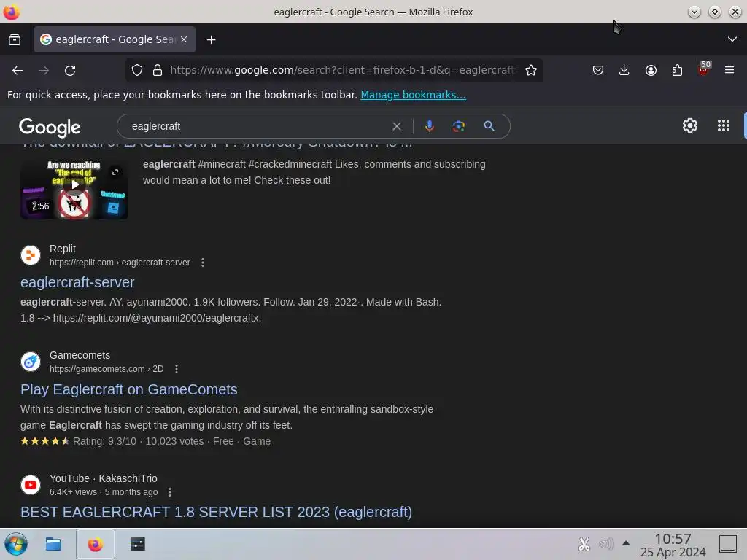Open more options for the Replit result
Screen dimensions: 747x560
click(x=203, y=262)
